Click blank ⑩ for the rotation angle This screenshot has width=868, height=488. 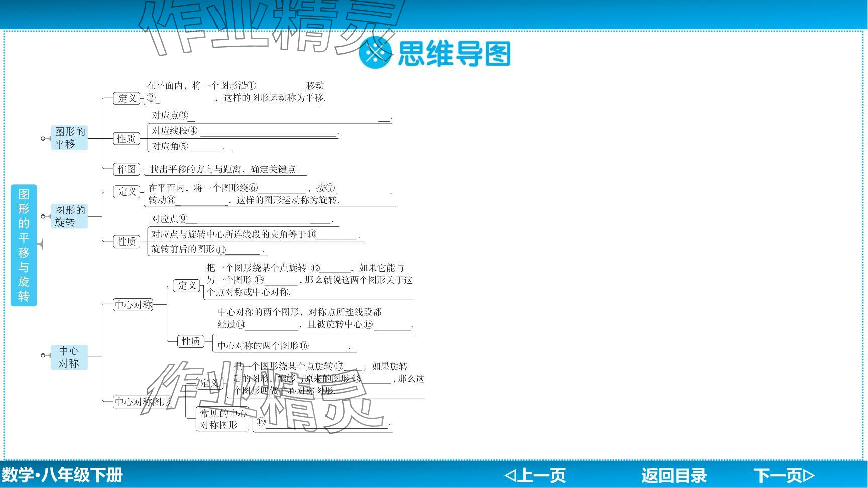click(337, 235)
